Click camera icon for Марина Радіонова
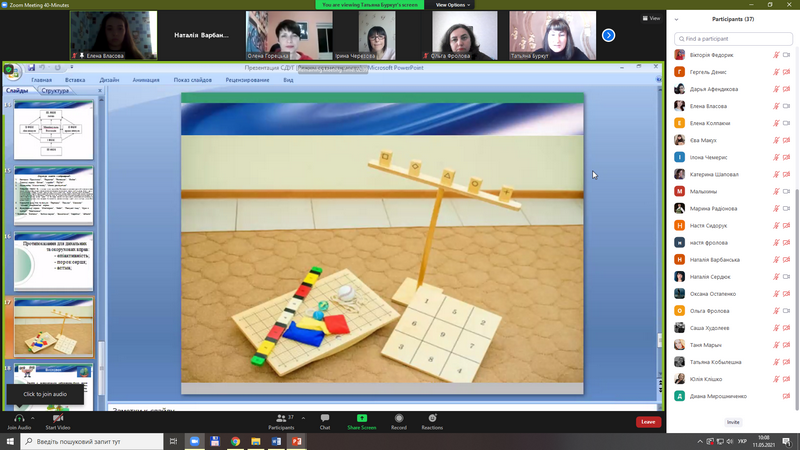This screenshot has height=450, width=800. [x=786, y=209]
